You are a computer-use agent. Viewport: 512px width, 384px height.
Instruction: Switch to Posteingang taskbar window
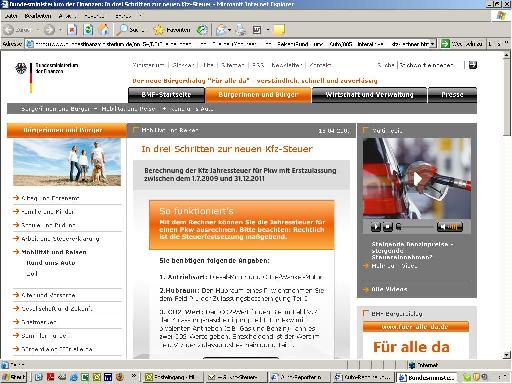tap(172, 377)
